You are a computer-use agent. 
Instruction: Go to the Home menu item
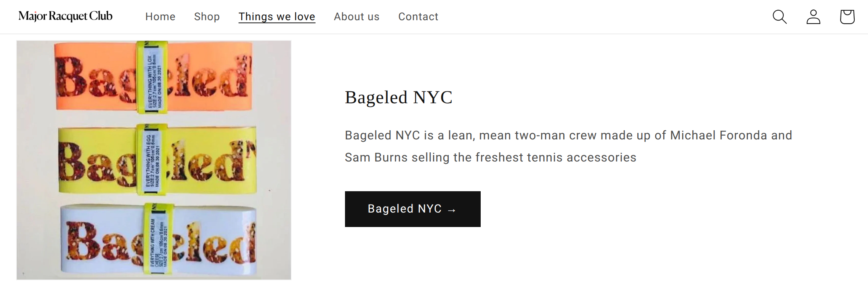[160, 17]
